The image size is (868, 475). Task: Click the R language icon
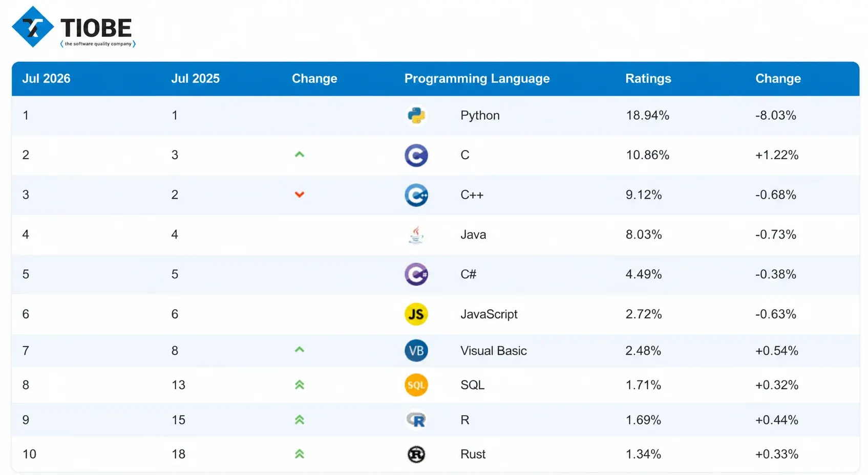tap(416, 420)
